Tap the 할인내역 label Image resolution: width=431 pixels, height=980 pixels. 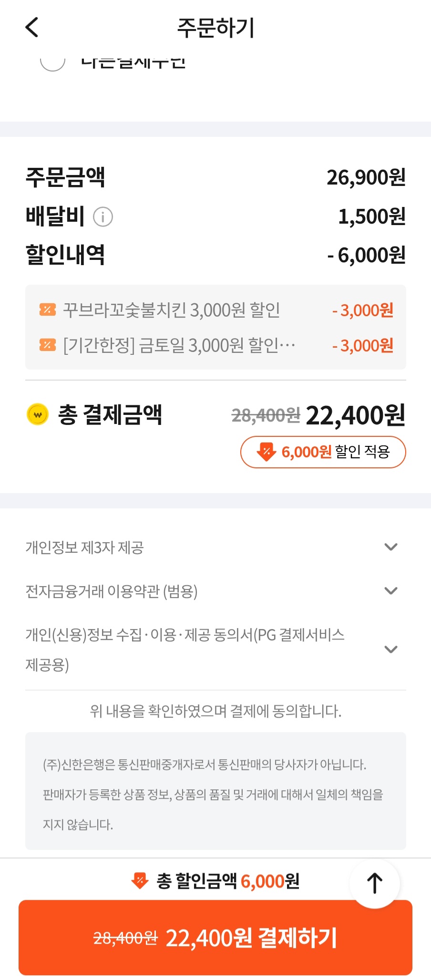pos(65,255)
